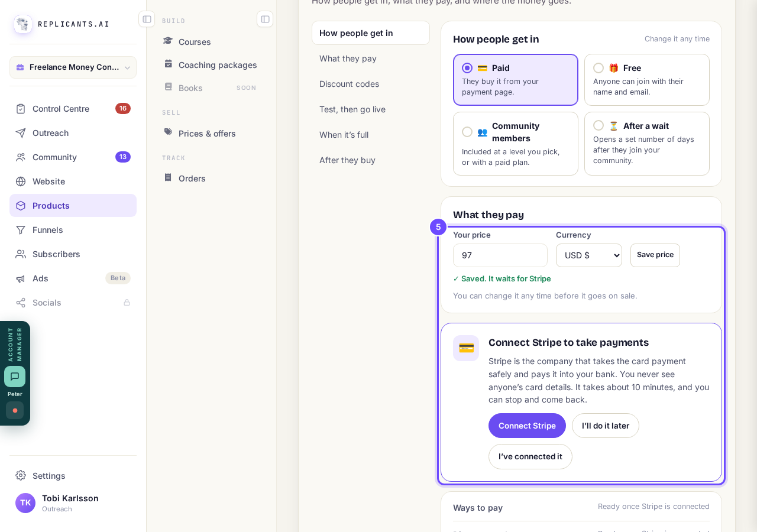Select the Free access option
757x532 pixels.
[x=647, y=80]
